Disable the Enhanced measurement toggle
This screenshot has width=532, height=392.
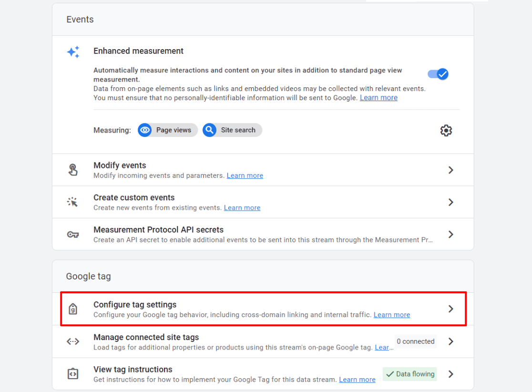(437, 74)
